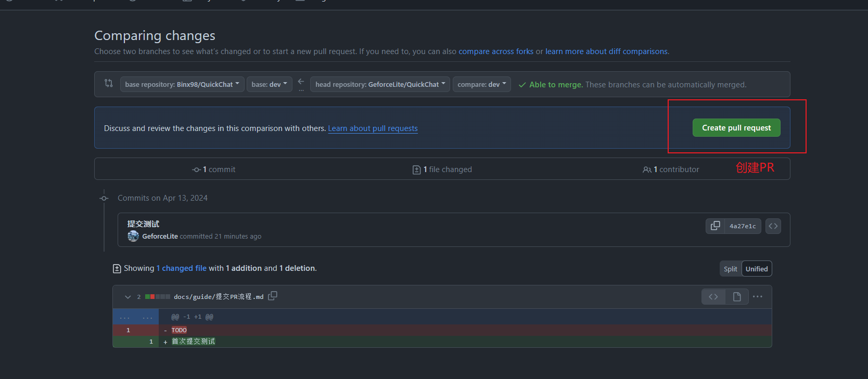Click the file diff icon beside 1 file changed

click(x=416, y=170)
